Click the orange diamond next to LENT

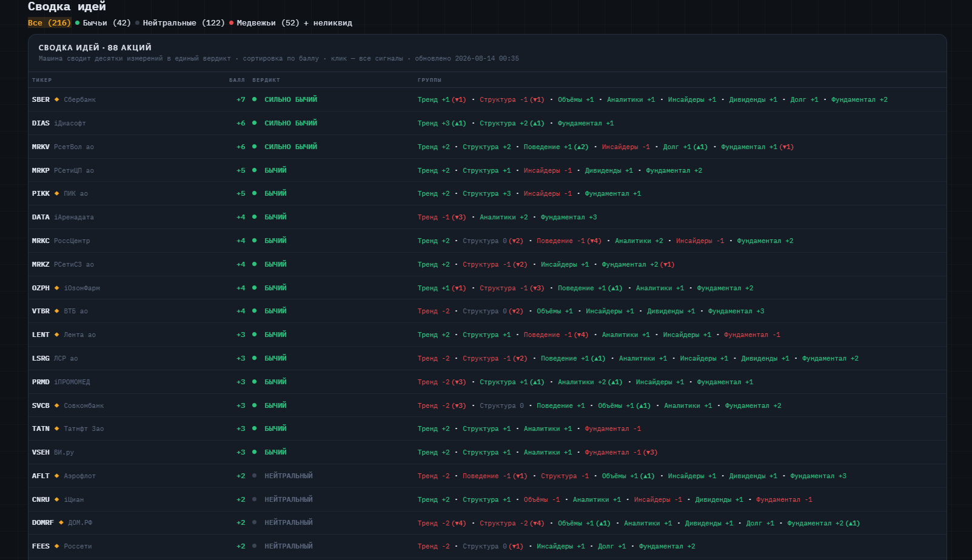(x=57, y=335)
